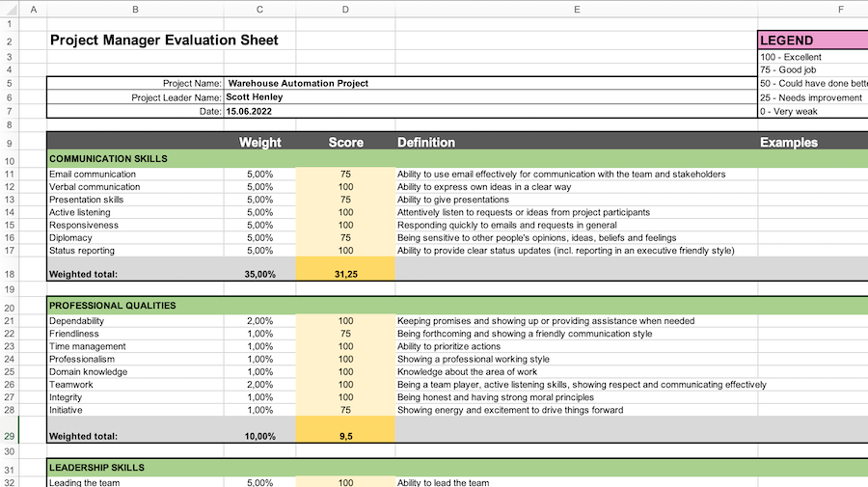Select the 'Ability to prioritize actions' definition cell
This screenshot has width=868, height=487.
[x=577, y=346]
